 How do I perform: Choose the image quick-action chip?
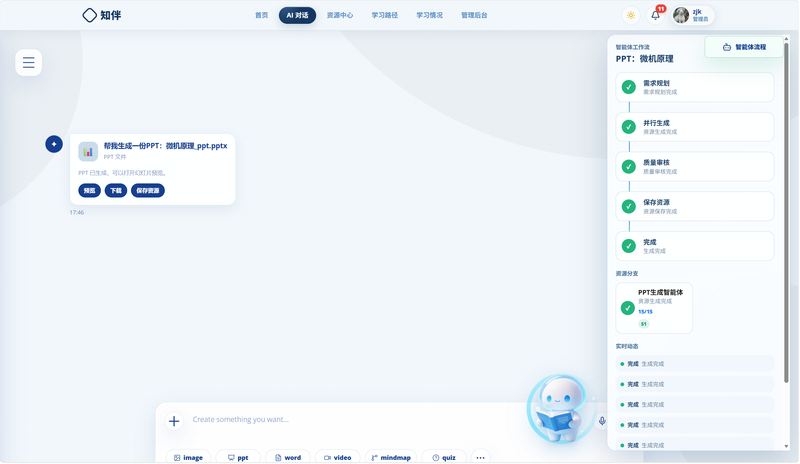(x=188, y=457)
